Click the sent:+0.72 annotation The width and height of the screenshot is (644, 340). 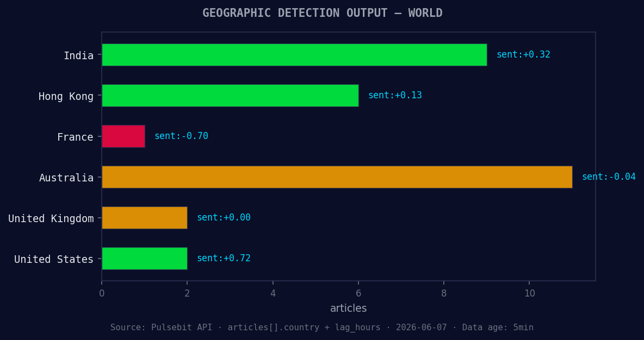[x=224, y=258]
